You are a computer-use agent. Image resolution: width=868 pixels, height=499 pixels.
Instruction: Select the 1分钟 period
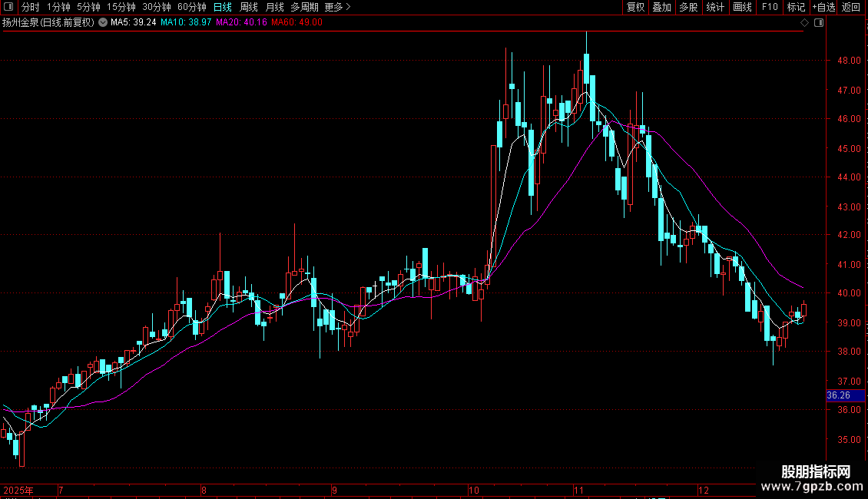tap(58, 7)
